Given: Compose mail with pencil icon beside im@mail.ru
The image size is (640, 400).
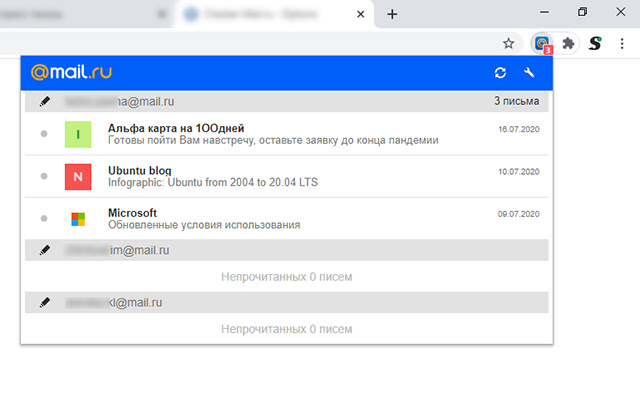Looking at the screenshot, I should [x=45, y=250].
